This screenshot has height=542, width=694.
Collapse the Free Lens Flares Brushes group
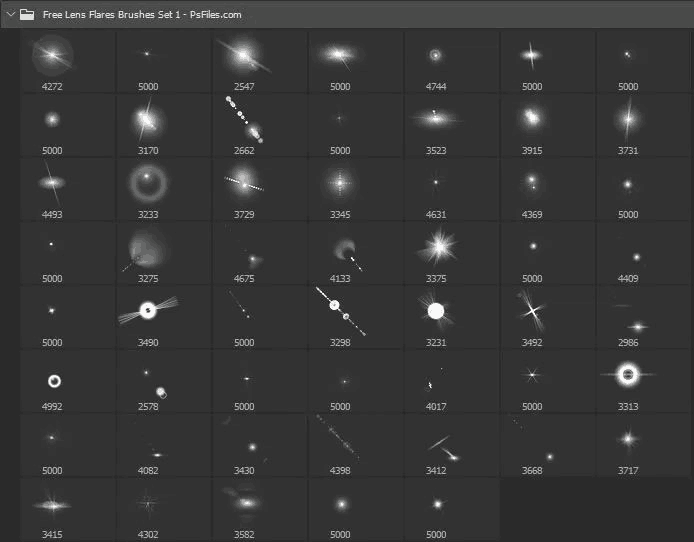[x=10, y=15]
